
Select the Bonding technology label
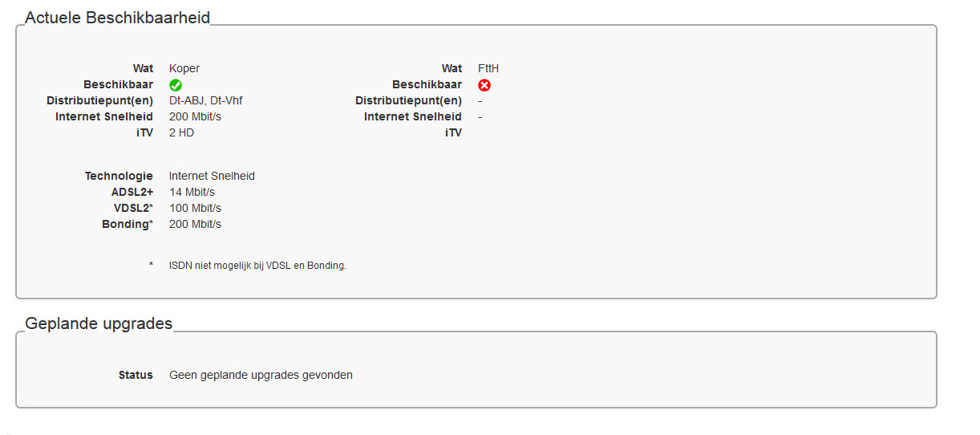[x=127, y=224]
